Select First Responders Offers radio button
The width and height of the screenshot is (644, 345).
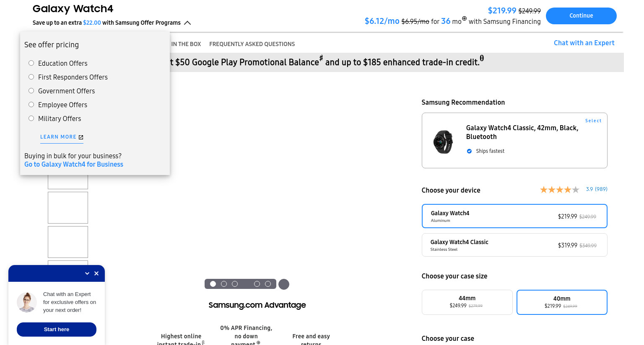31,77
